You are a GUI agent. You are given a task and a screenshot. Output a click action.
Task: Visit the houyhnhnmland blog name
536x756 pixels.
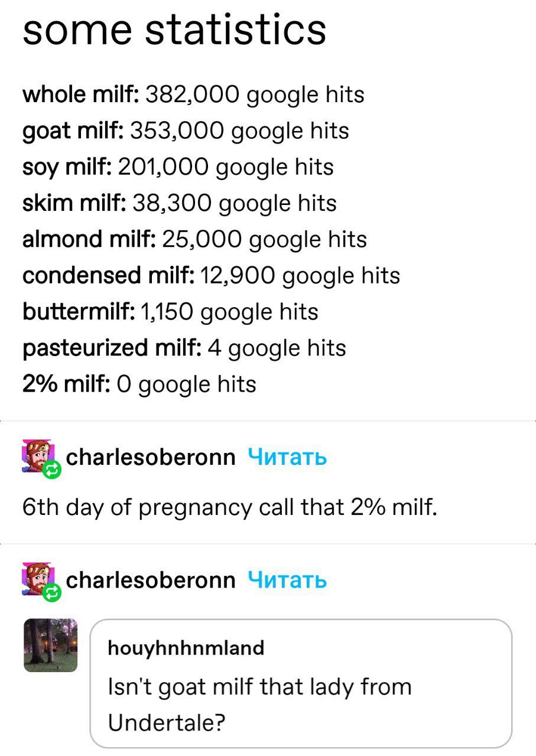(x=186, y=648)
